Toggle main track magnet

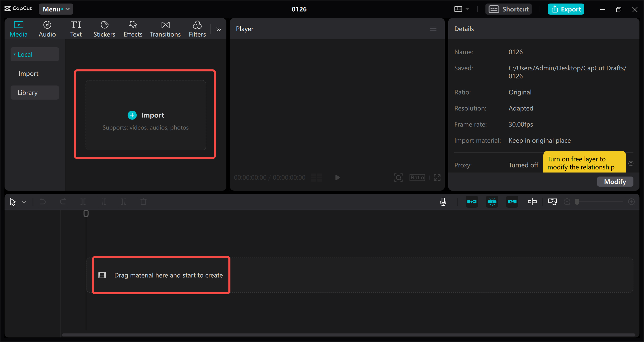point(472,202)
